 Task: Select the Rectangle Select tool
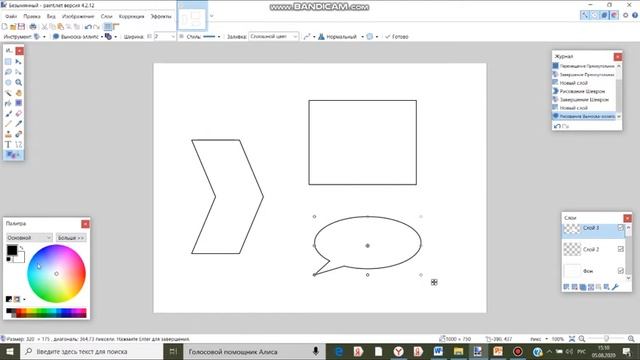point(8,62)
